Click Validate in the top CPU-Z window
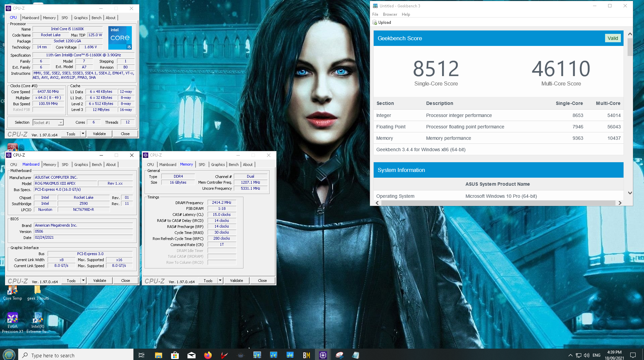 pos(99,134)
